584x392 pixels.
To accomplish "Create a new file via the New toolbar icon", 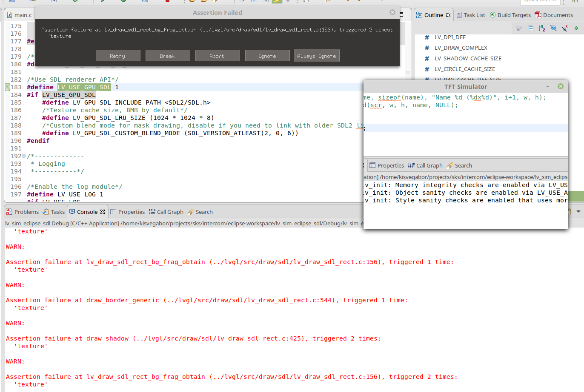I will pos(12,2).
